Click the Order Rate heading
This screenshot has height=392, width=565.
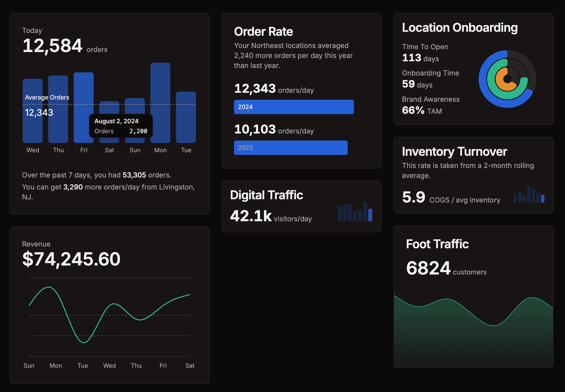coord(263,31)
